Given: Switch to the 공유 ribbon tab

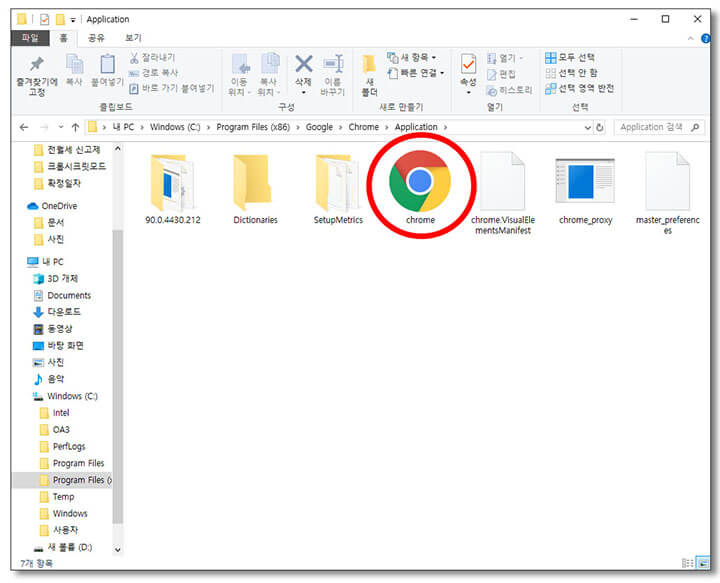Looking at the screenshot, I should (96, 38).
